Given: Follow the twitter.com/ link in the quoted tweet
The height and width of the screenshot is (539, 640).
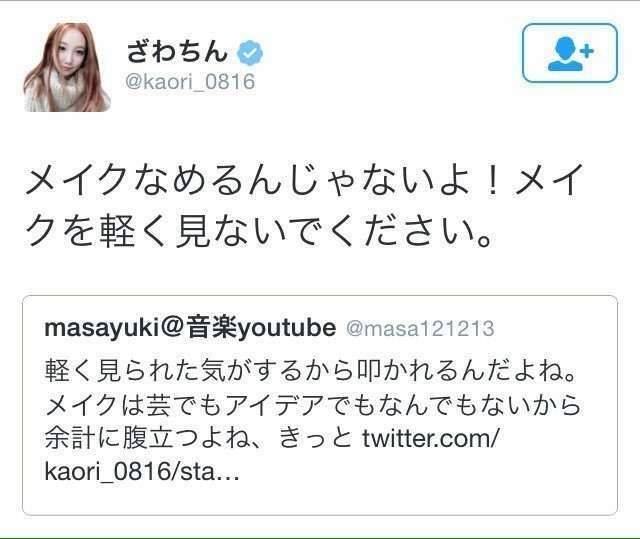Looking at the screenshot, I should pyautogui.click(x=430, y=439).
